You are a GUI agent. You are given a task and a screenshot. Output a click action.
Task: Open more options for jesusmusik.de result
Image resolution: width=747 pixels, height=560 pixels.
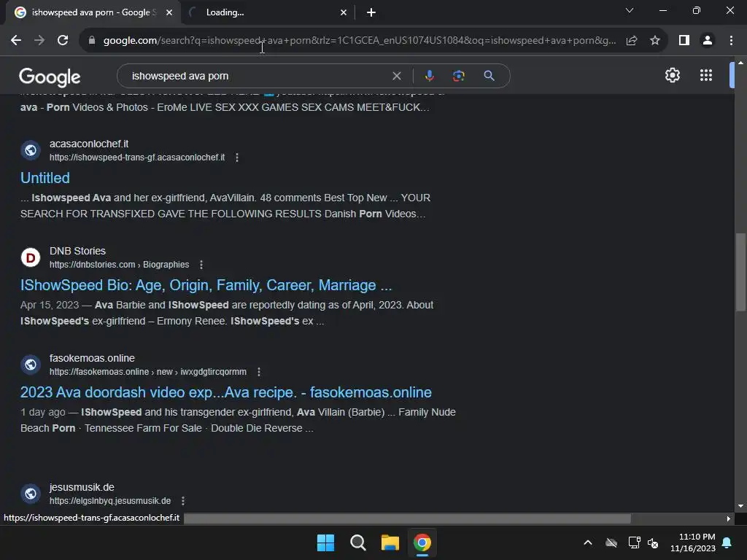(183, 501)
